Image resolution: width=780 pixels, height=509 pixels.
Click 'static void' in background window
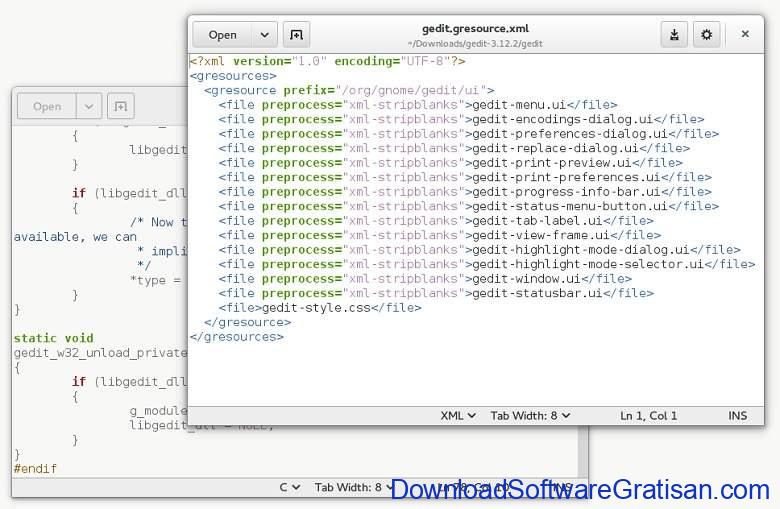coord(54,338)
